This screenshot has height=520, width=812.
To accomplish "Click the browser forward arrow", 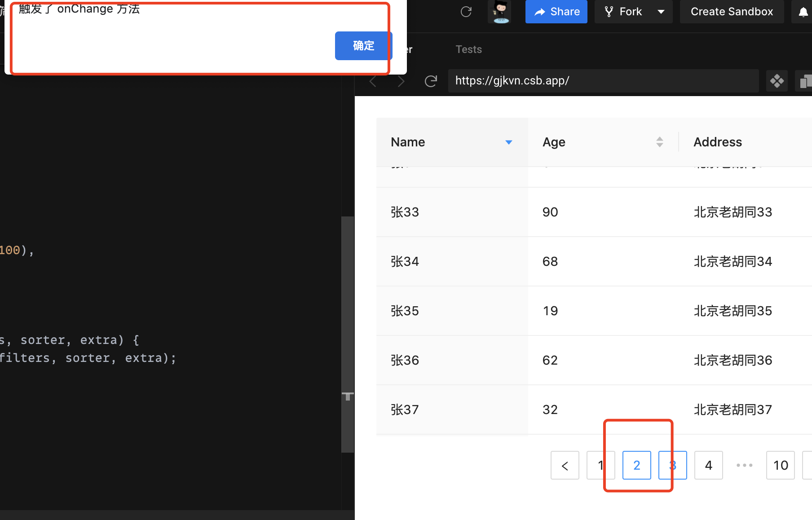I will pyautogui.click(x=401, y=81).
